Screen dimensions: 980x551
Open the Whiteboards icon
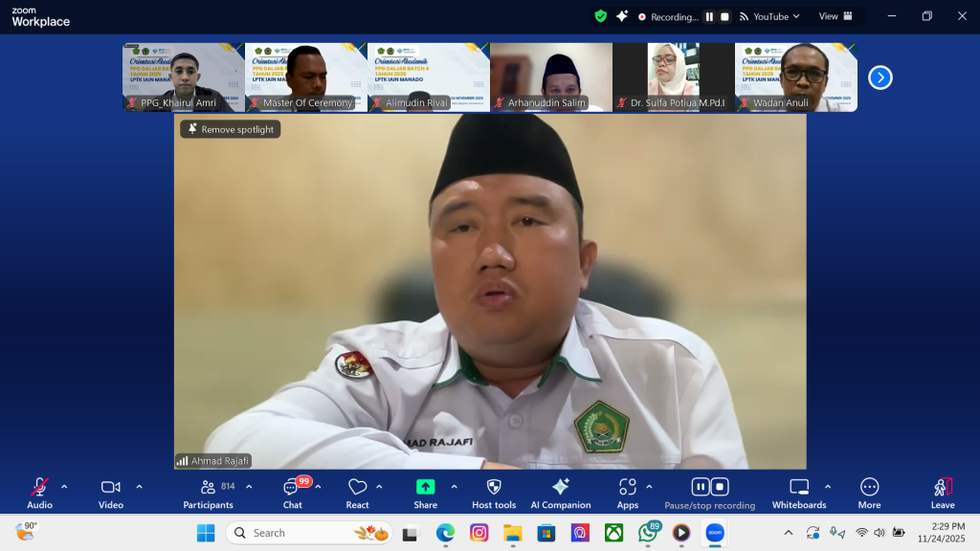[x=799, y=488]
